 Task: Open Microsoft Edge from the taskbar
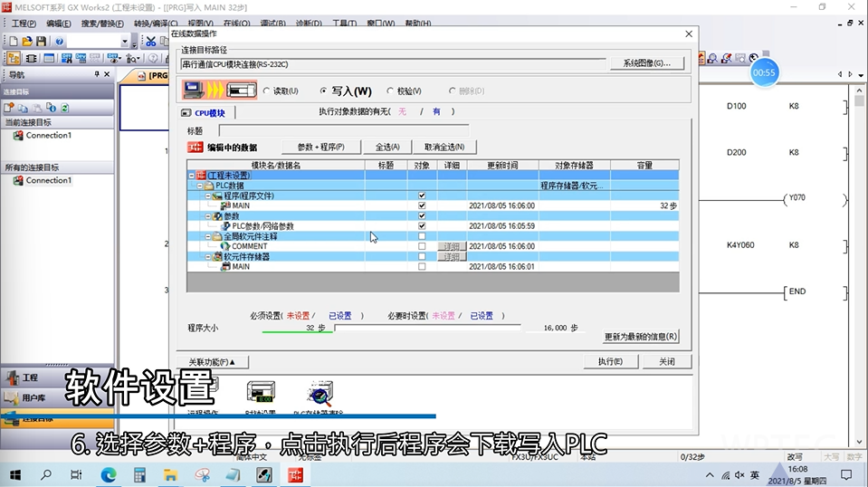(108, 475)
